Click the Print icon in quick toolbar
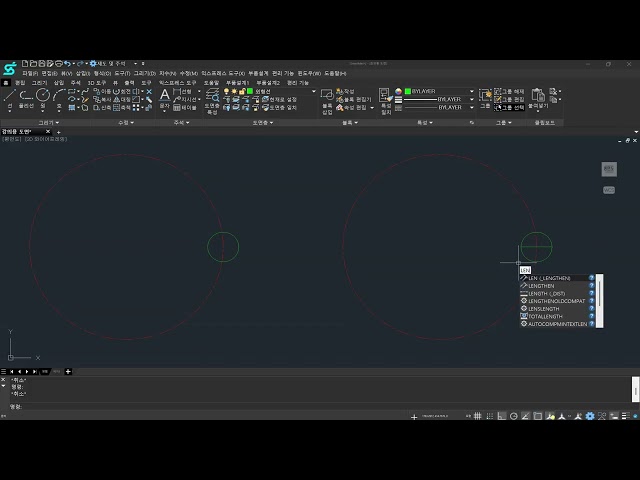This screenshot has height=480, width=640. pyautogui.click(x=59, y=63)
